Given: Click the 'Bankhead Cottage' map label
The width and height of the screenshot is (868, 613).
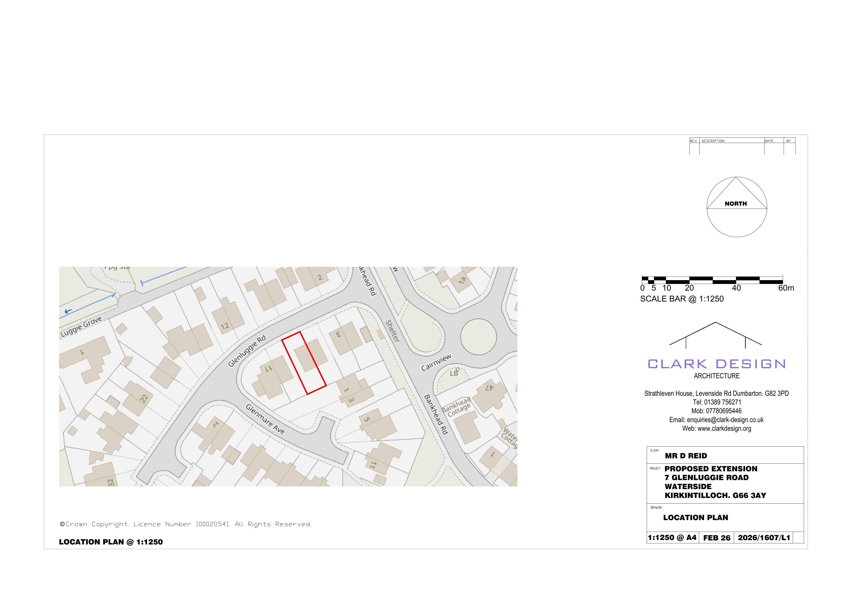Looking at the screenshot, I should 456,407.
